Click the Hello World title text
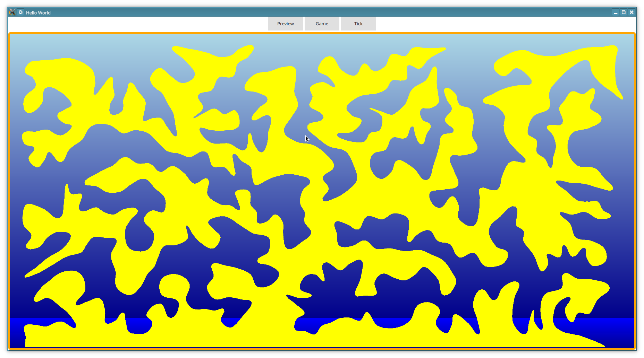 click(38, 12)
